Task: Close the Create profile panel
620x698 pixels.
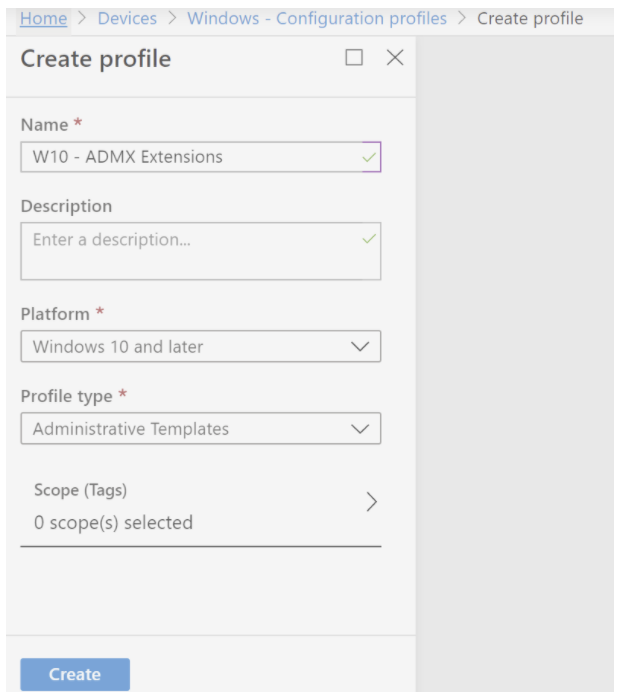Action: coord(395,58)
